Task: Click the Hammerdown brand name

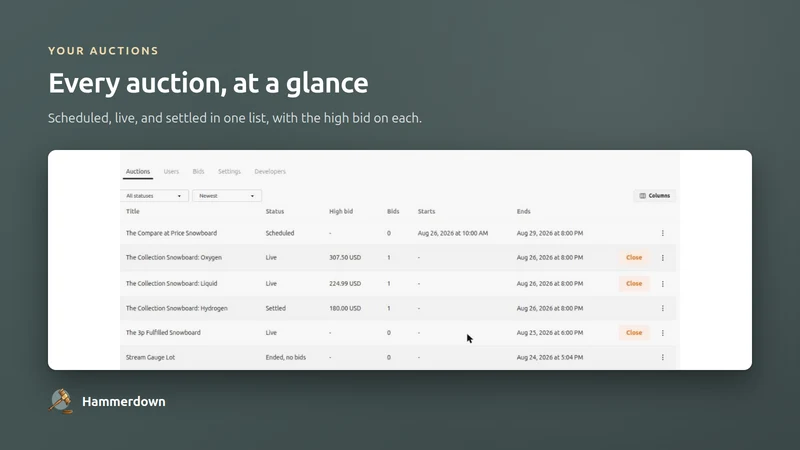Action: click(x=123, y=402)
